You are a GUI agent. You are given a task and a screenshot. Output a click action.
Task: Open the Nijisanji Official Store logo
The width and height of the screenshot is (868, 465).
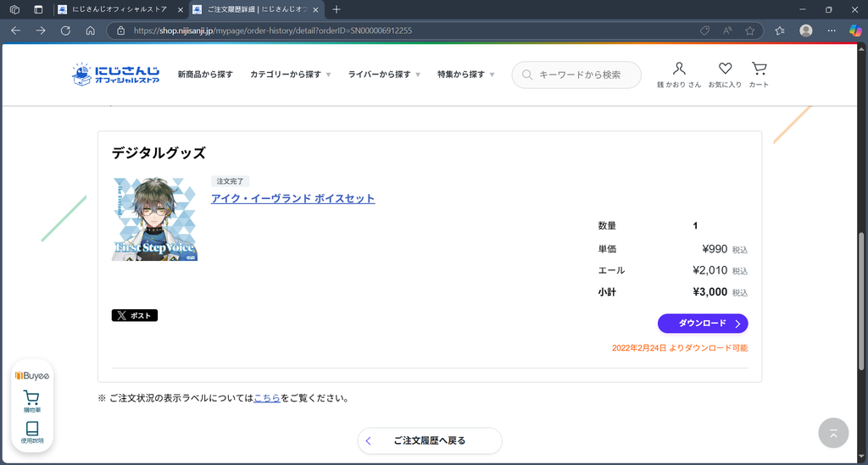click(x=115, y=74)
